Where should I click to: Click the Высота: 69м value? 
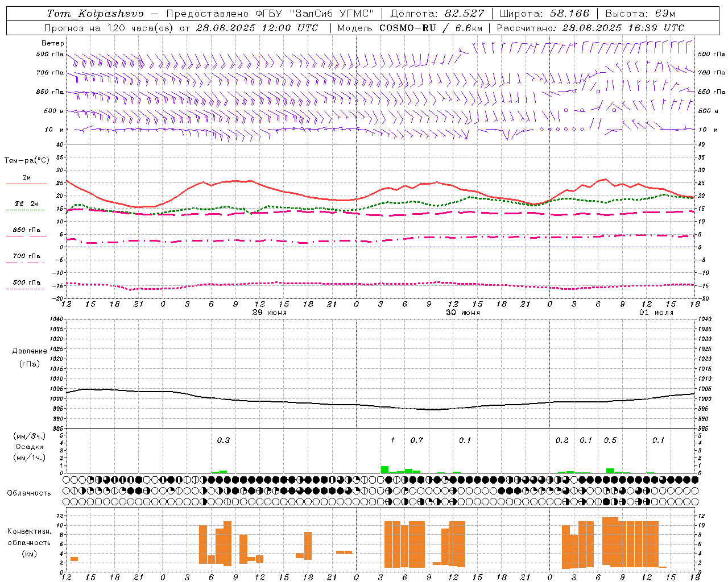(x=640, y=14)
